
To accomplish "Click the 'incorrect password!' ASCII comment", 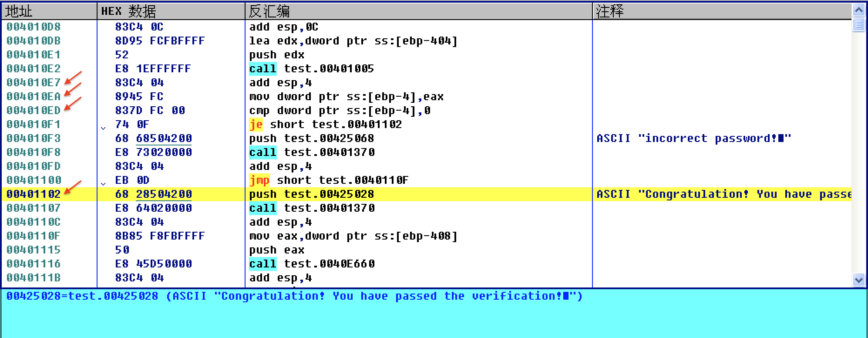I will (694, 139).
